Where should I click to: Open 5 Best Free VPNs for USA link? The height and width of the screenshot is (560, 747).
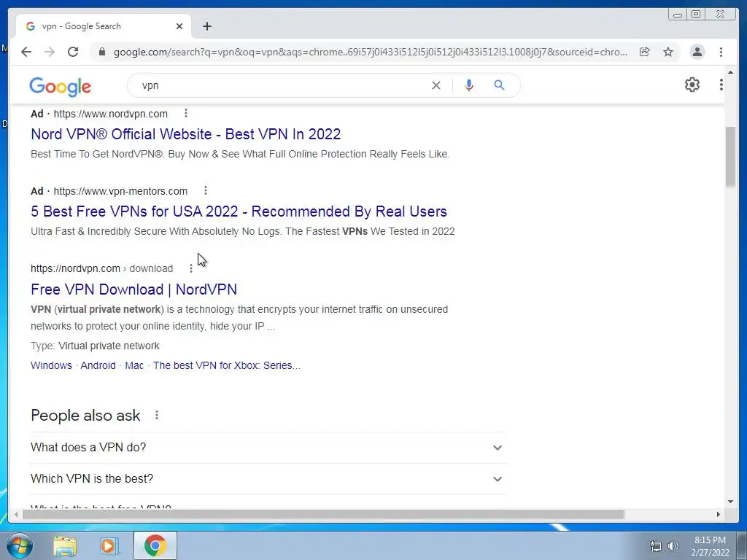tap(239, 211)
